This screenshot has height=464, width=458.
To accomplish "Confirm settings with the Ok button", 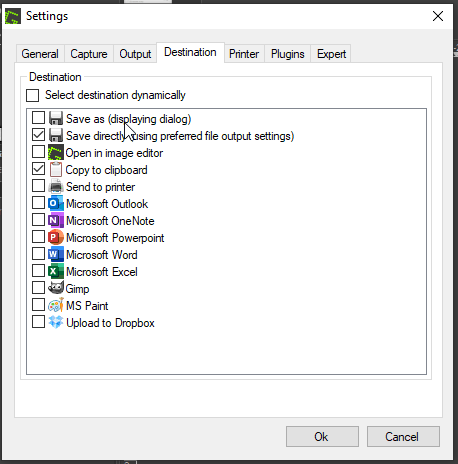I will pyautogui.click(x=322, y=436).
